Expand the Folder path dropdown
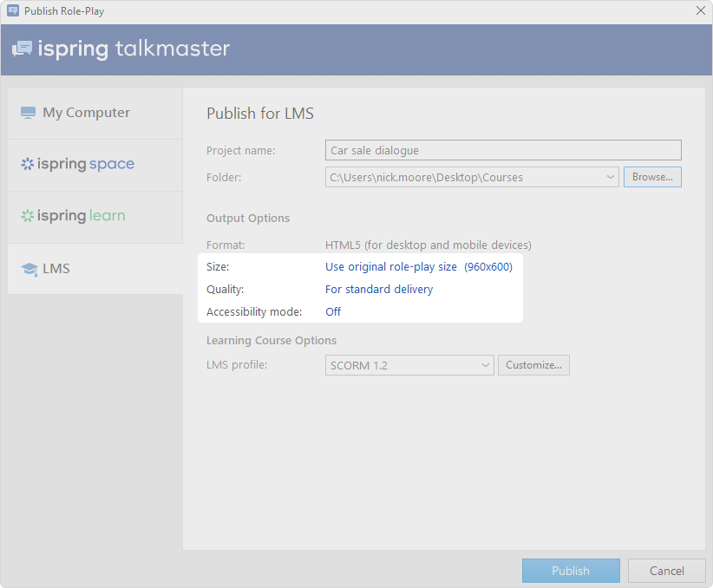The width and height of the screenshot is (713, 588). [611, 177]
